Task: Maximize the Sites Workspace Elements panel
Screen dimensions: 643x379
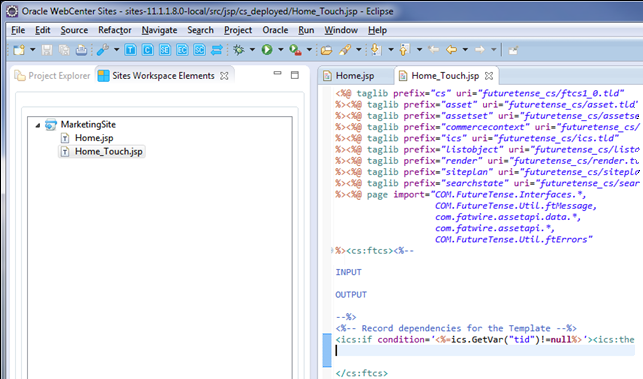Action: click(295, 75)
